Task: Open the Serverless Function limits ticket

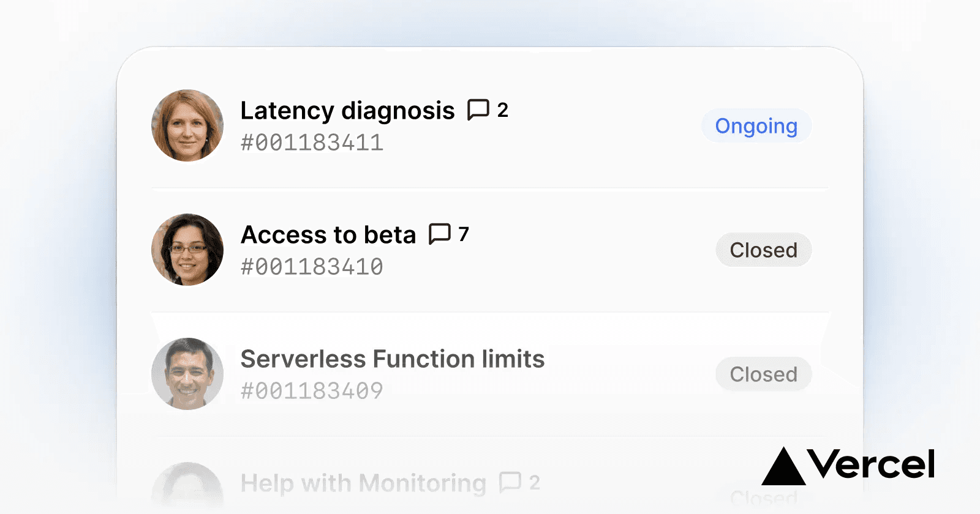Action: 392,359
